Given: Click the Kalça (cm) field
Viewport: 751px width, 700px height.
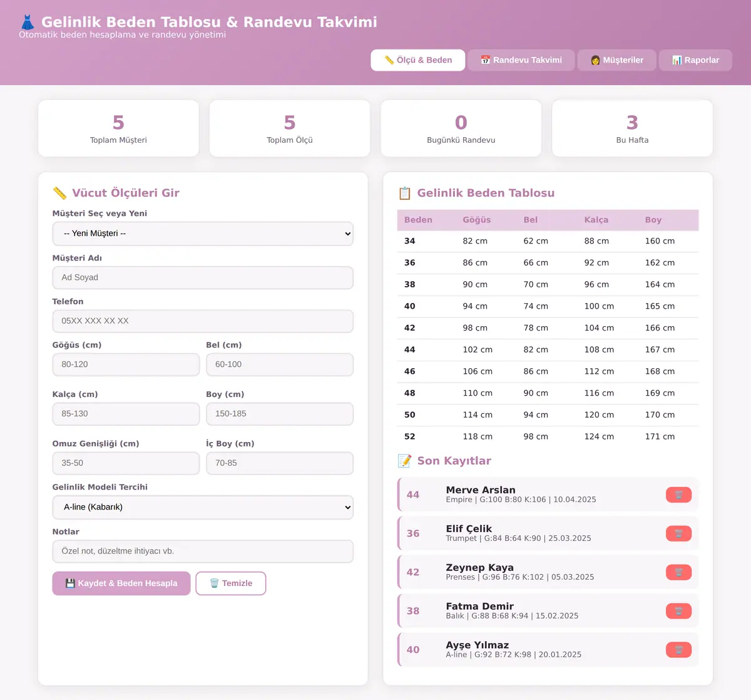Looking at the screenshot, I should (x=126, y=414).
